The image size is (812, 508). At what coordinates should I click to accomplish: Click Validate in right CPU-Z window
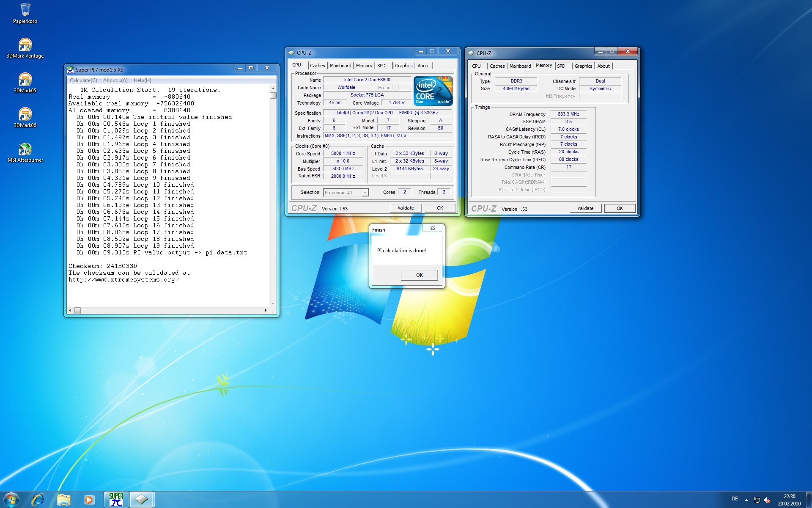pos(585,208)
